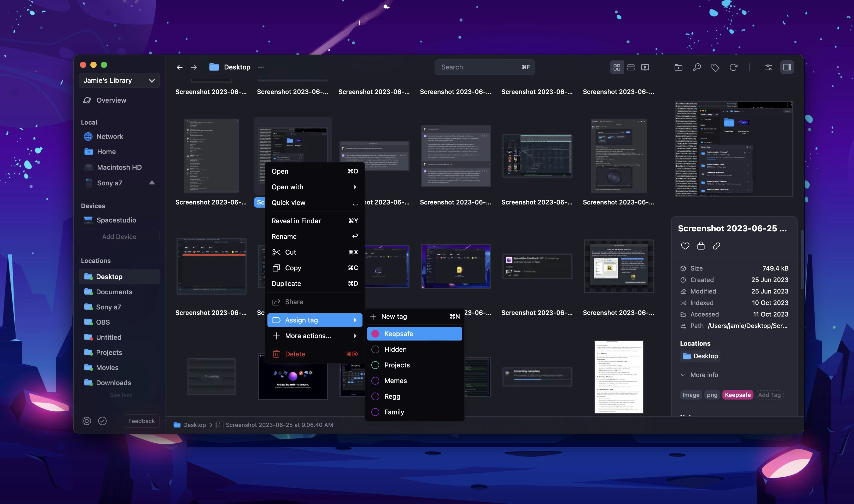This screenshot has width=854, height=504.
Task: Expand Open with submenu
Action: 314,187
